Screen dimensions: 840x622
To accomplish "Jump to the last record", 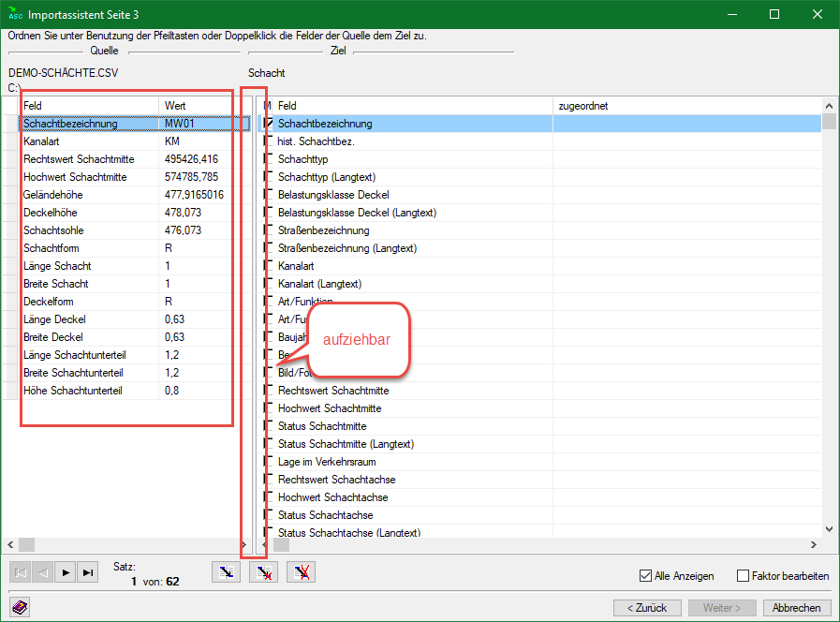I will tap(89, 573).
